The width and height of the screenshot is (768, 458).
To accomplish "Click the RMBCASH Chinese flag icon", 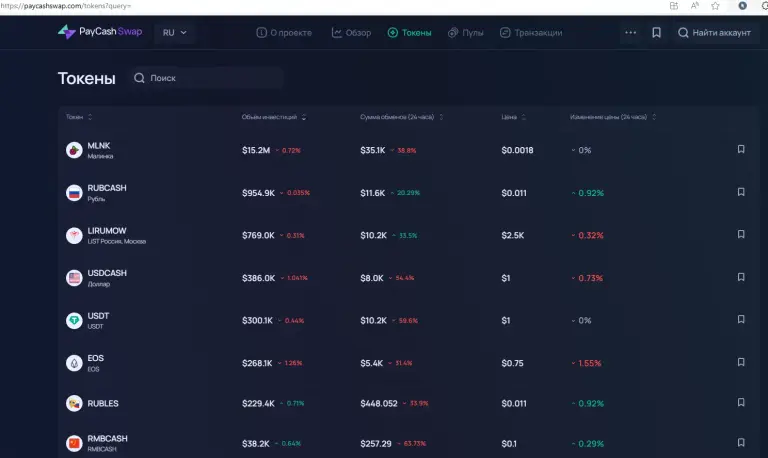I will point(74,443).
